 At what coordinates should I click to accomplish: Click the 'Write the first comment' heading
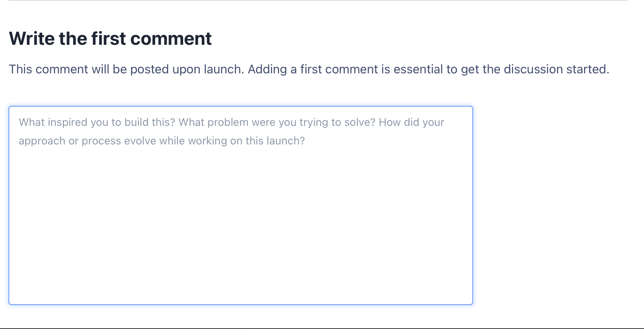110,38
